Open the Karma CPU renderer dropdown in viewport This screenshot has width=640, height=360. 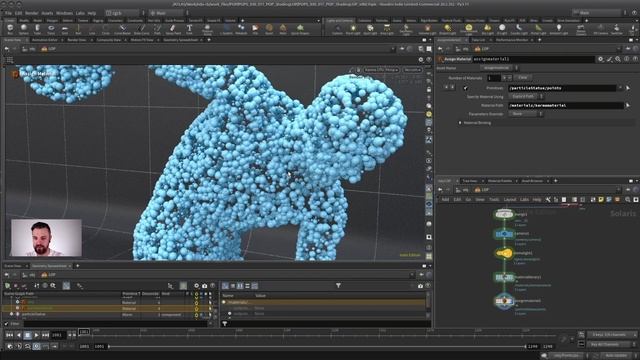point(381,70)
